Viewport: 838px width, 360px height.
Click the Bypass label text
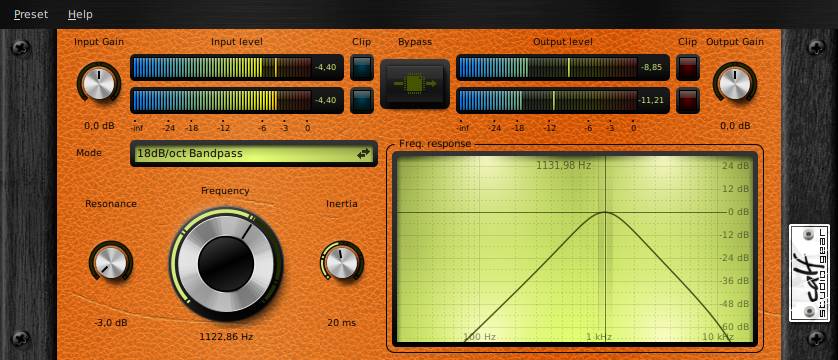pyautogui.click(x=415, y=42)
